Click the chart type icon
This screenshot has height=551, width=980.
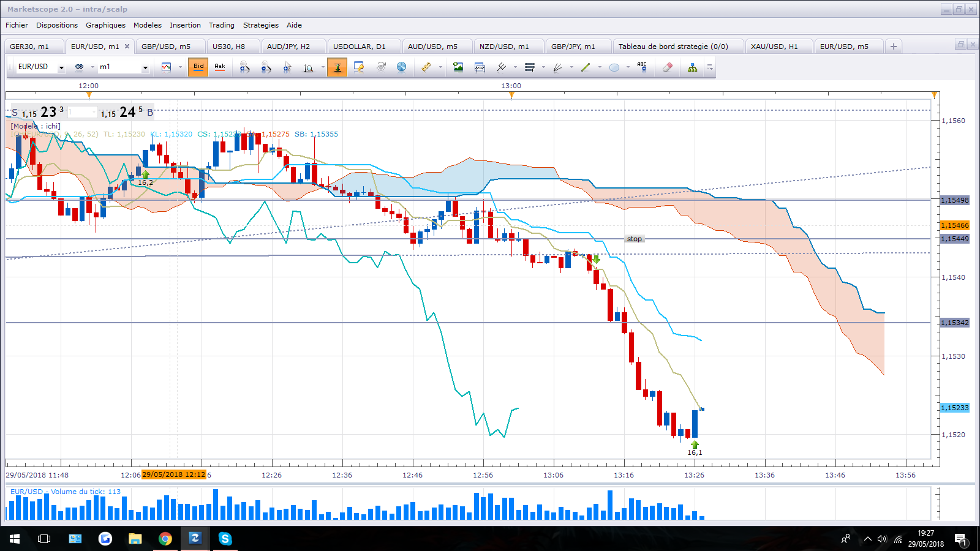click(166, 67)
